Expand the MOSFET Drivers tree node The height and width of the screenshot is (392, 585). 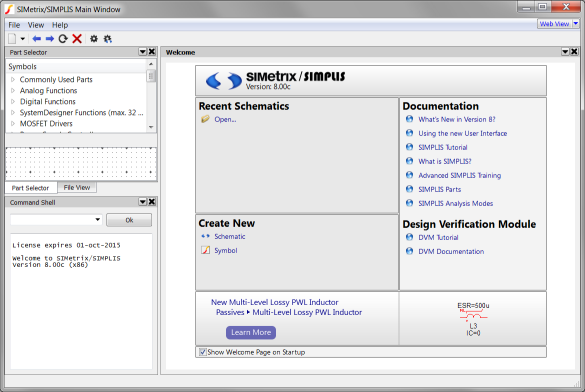(x=13, y=123)
